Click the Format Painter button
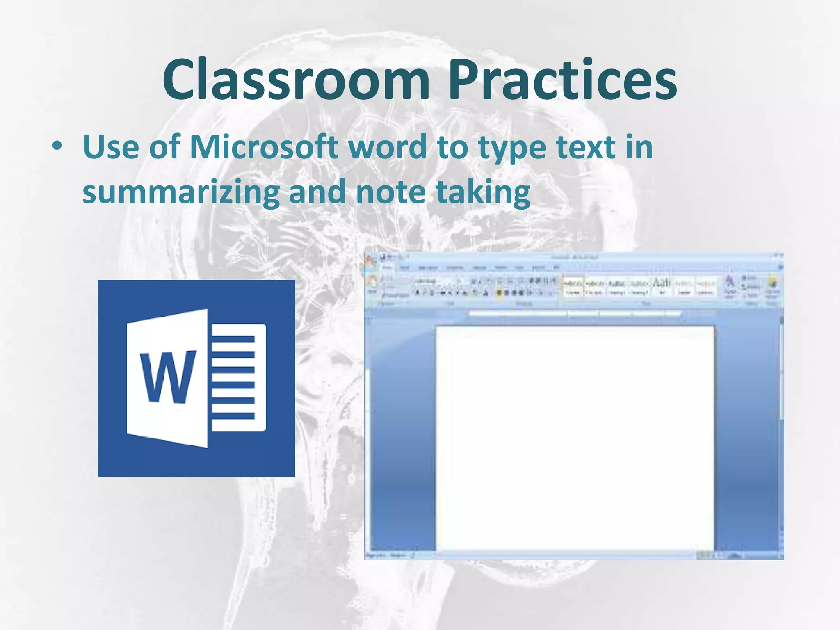 point(395,295)
